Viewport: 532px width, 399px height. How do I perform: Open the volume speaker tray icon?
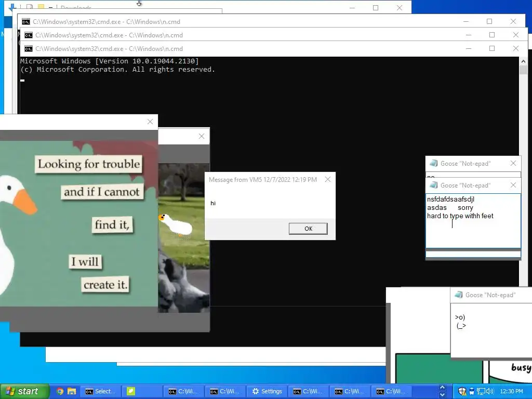click(490, 391)
